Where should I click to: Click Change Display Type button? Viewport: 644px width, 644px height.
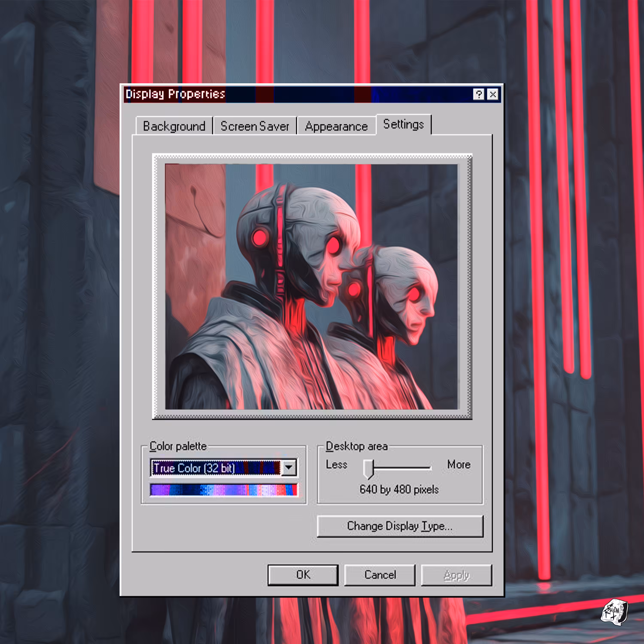[400, 526]
